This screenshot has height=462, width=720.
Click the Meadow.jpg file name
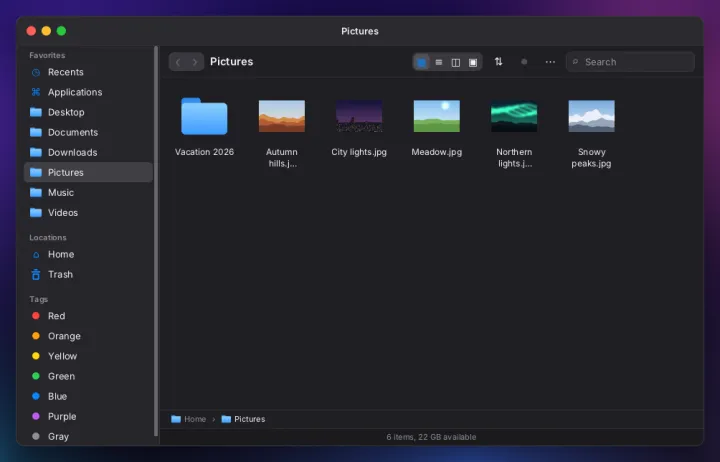click(x=437, y=152)
